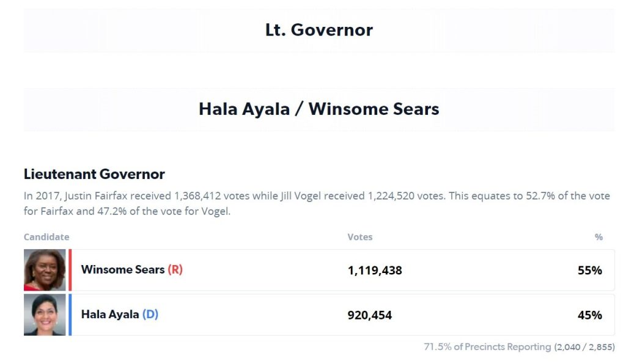Image resolution: width=626 pixels, height=364 pixels.
Task: Click the 45% vote share value
Action: (590, 316)
